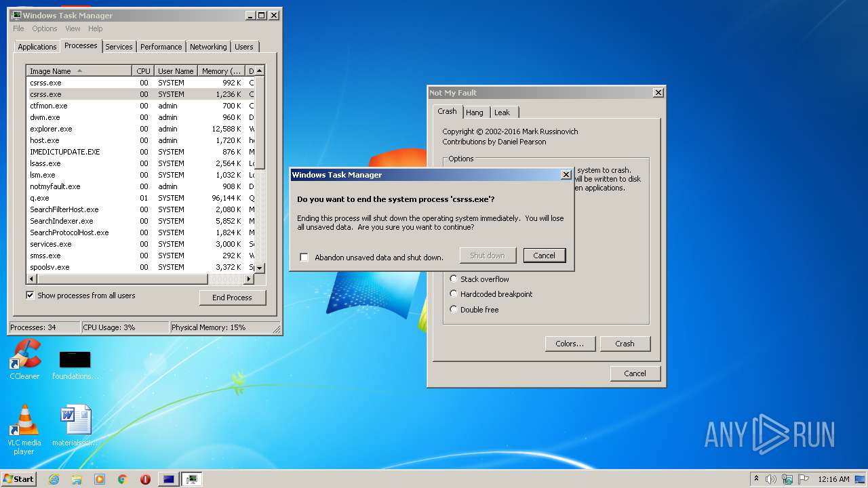This screenshot has width=868, height=488.
Task: Click Task Manager title bar icon
Action: (16, 15)
